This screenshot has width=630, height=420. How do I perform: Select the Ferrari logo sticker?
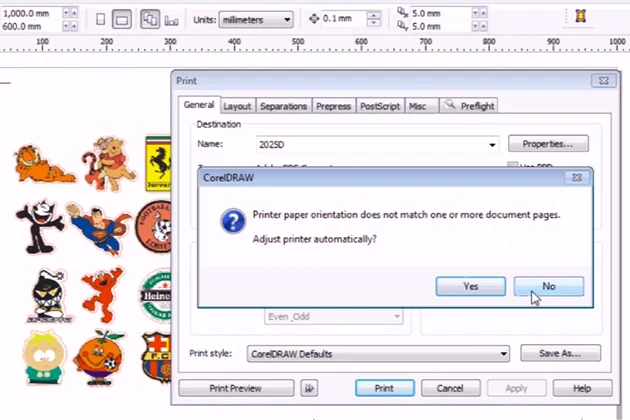158,163
